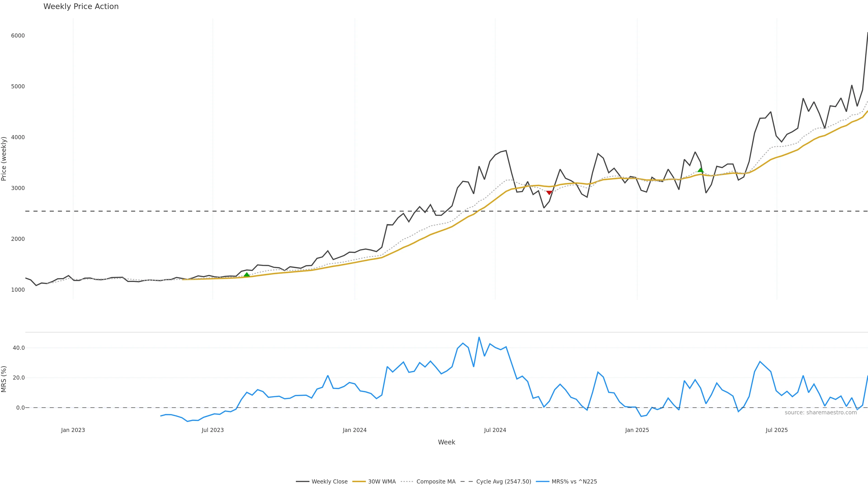Click the blue MRS% legend line sample
Viewport: 868px width, 488px height.
coord(542,482)
